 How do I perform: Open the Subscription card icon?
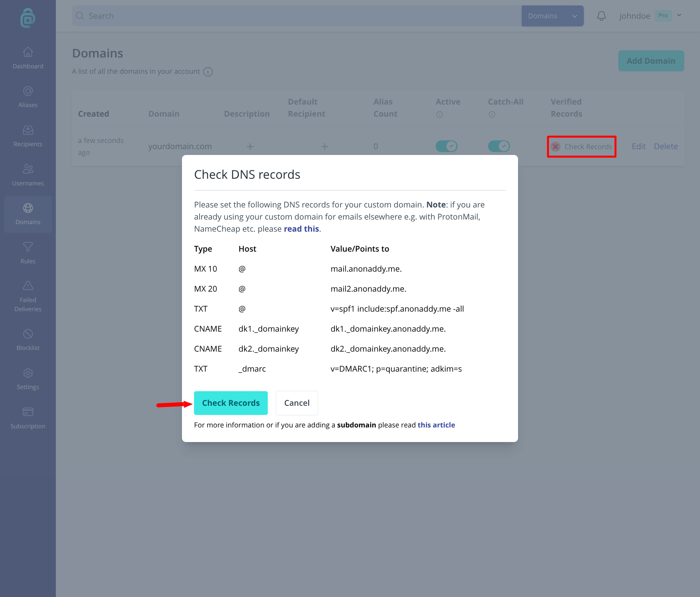(x=28, y=412)
